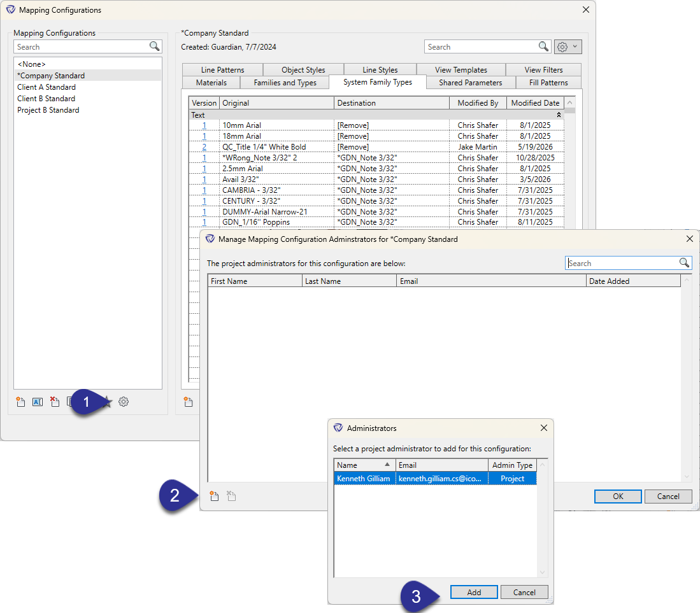This screenshot has height=613, width=700.
Task: Select *Company Standard configuration
Action: [87, 75]
